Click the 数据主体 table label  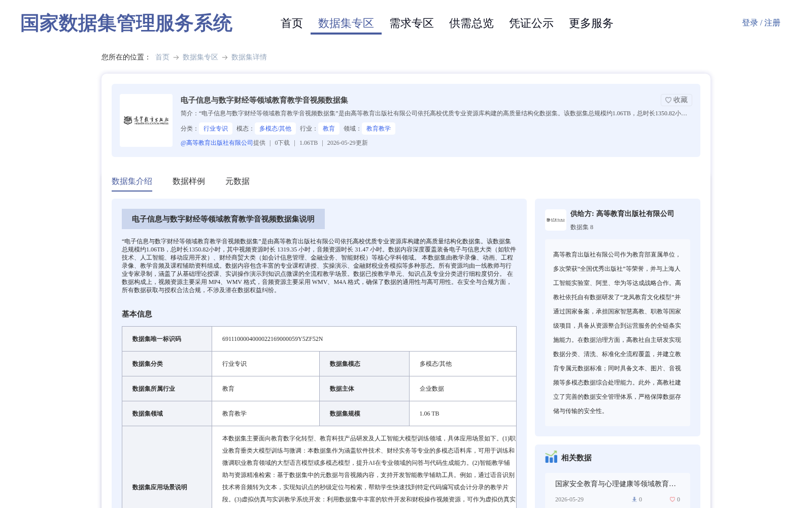pyautogui.click(x=342, y=389)
